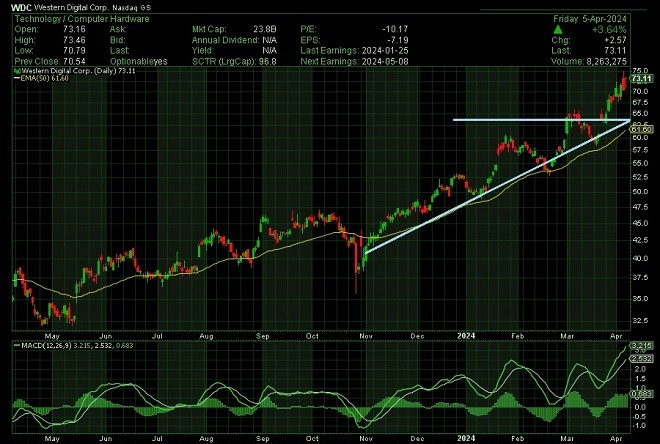Image resolution: width=660 pixels, height=444 pixels.
Task: Click the May label under the price chart
Action: click(52, 336)
